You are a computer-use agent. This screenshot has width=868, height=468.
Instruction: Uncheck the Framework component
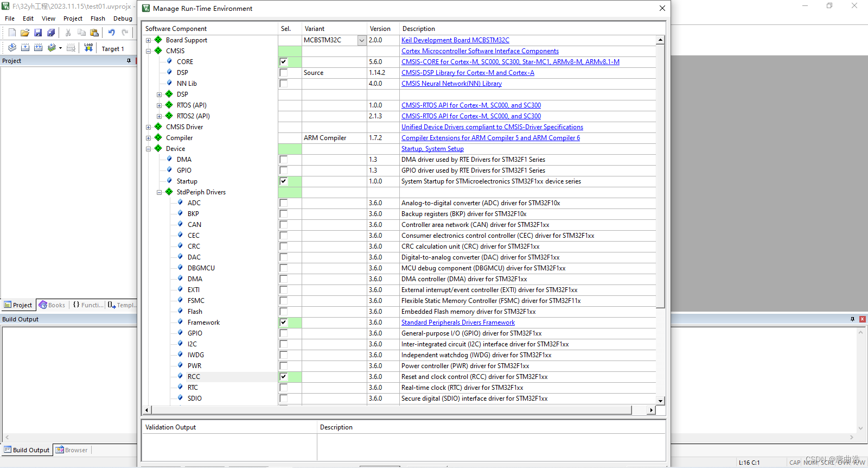coord(284,322)
